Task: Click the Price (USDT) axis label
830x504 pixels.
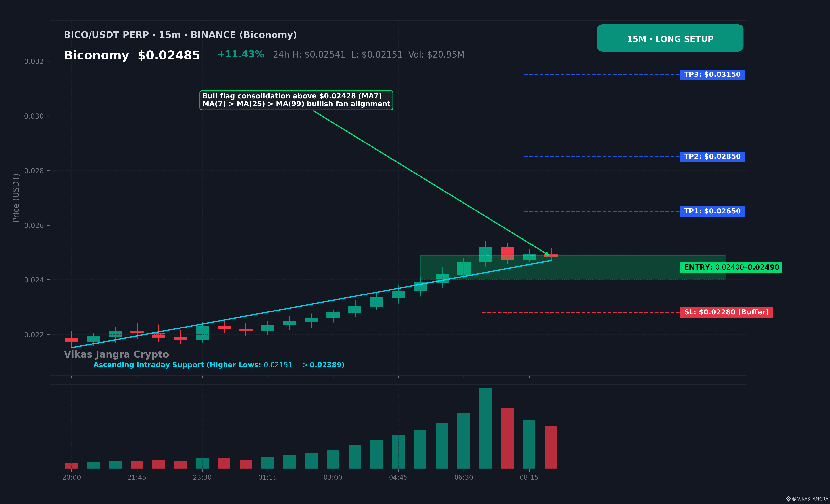Action: coord(16,198)
